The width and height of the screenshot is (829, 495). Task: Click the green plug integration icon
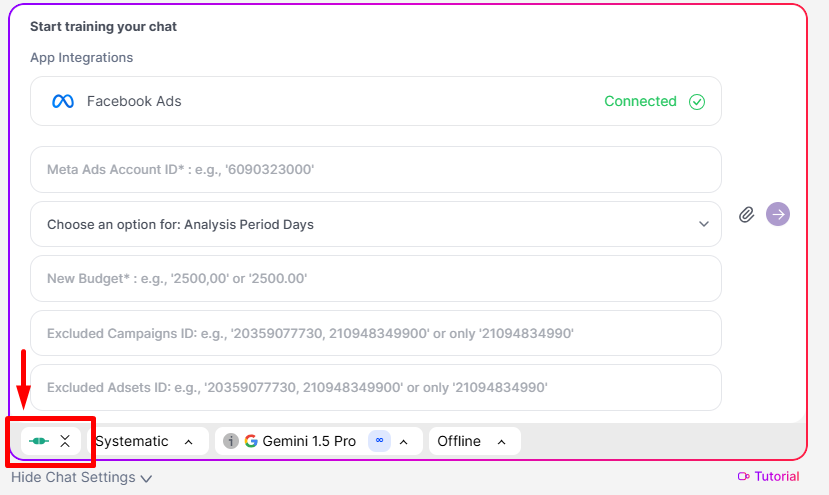pyautogui.click(x=39, y=441)
